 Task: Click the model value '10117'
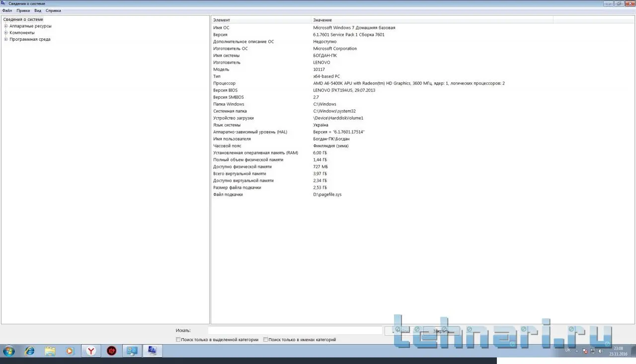[x=319, y=70]
